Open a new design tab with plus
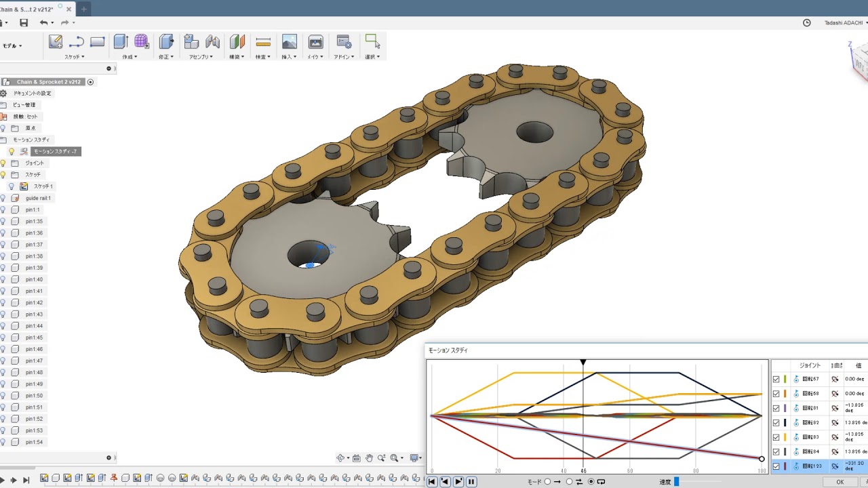Viewport: 868px width, 488px height. click(84, 9)
